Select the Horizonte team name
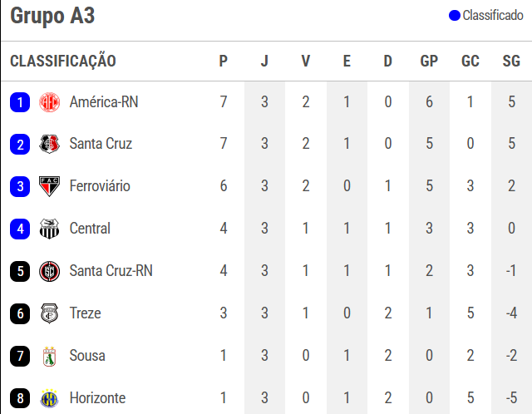Screen dimensions: 532x414 (x=98, y=397)
